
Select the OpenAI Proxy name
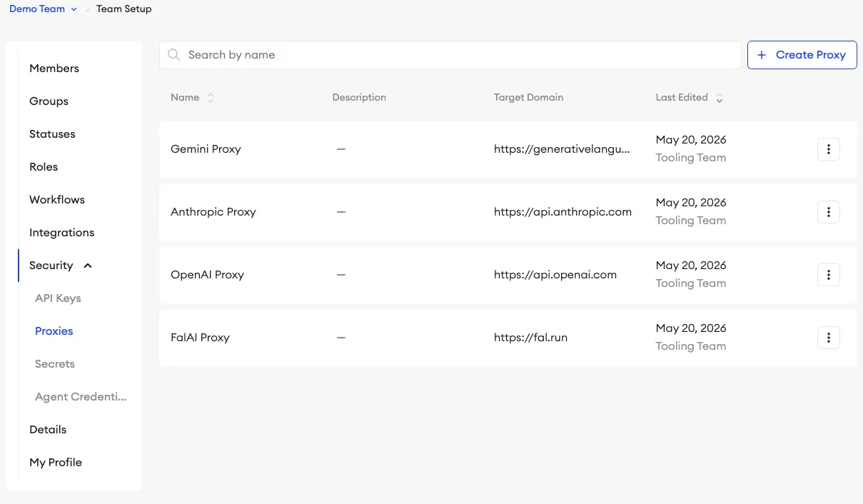click(207, 275)
